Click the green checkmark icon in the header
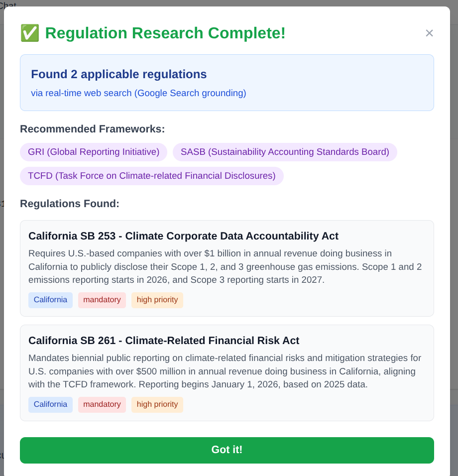 [29, 33]
